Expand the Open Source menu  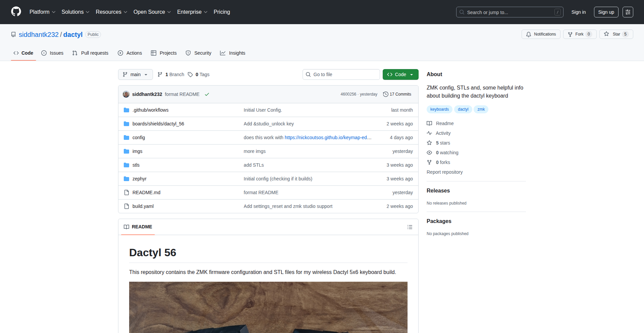tap(152, 12)
